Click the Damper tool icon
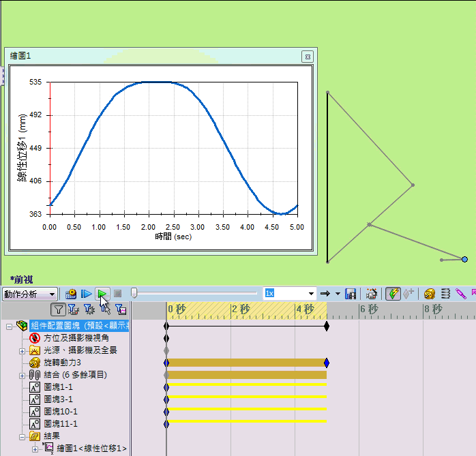This screenshot has height=456, width=476. coord(461,294)
